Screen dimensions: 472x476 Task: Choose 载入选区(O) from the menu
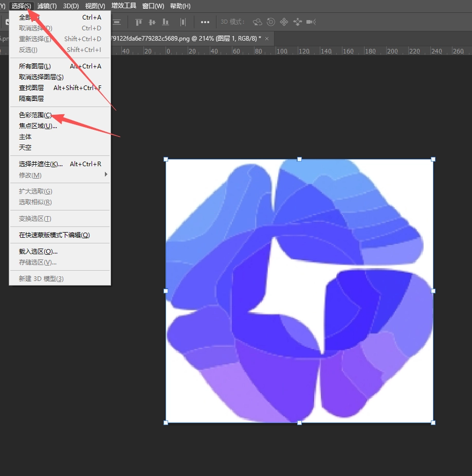tap(38, 252)
